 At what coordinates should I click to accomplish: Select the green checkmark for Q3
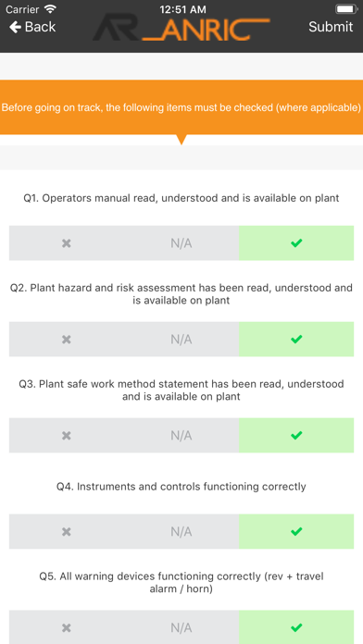[296, 436]
